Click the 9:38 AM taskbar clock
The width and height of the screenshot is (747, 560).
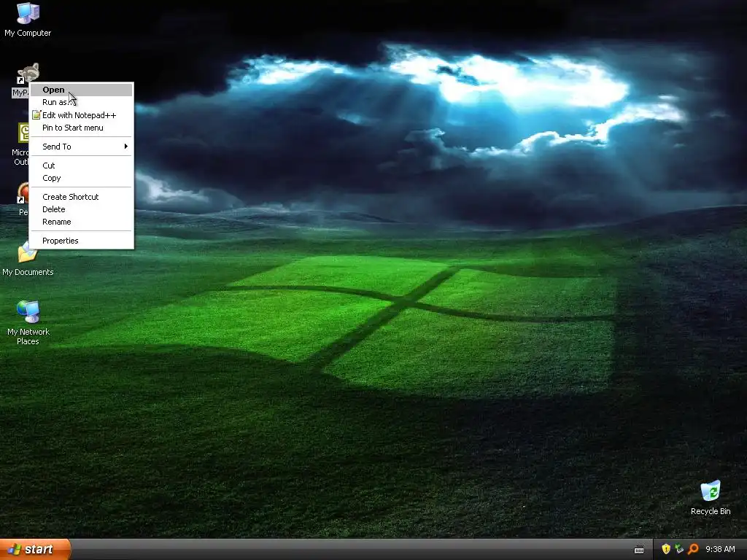tap(720, 549)
